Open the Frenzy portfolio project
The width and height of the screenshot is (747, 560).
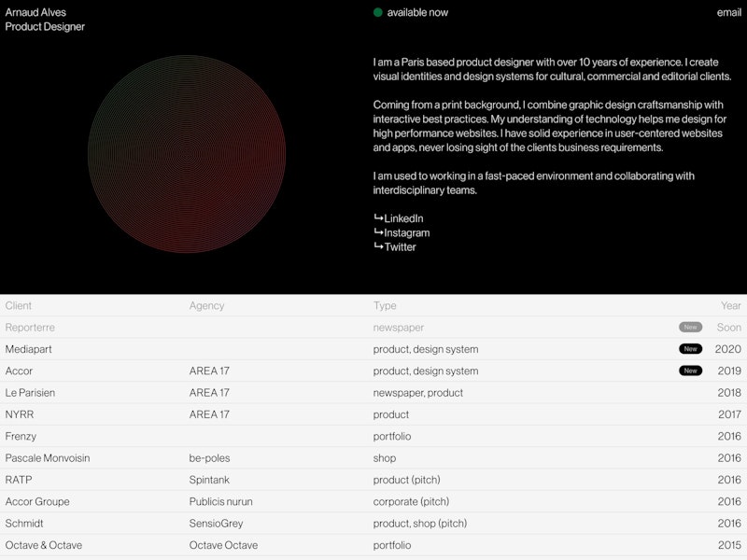pyautogui.click(x=21, y=436)
